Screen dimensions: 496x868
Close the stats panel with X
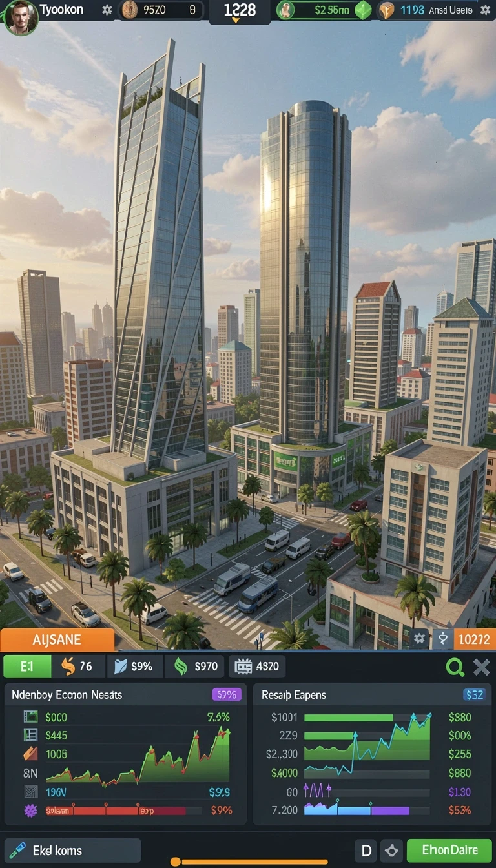tap(481, 666)
